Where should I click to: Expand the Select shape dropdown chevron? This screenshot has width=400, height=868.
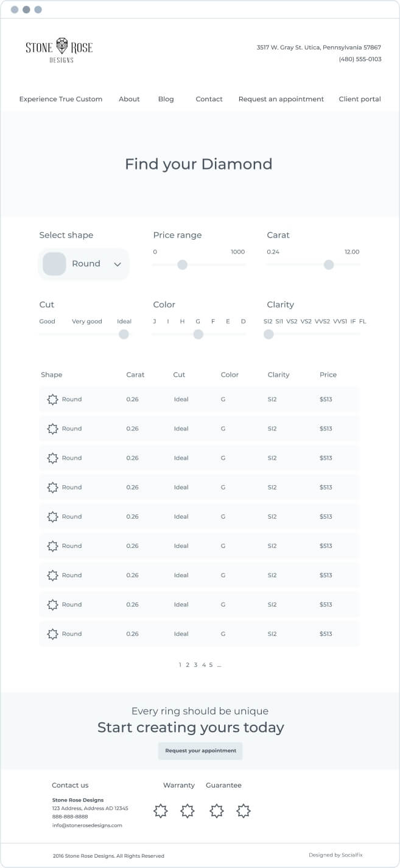tap(118, 265)
